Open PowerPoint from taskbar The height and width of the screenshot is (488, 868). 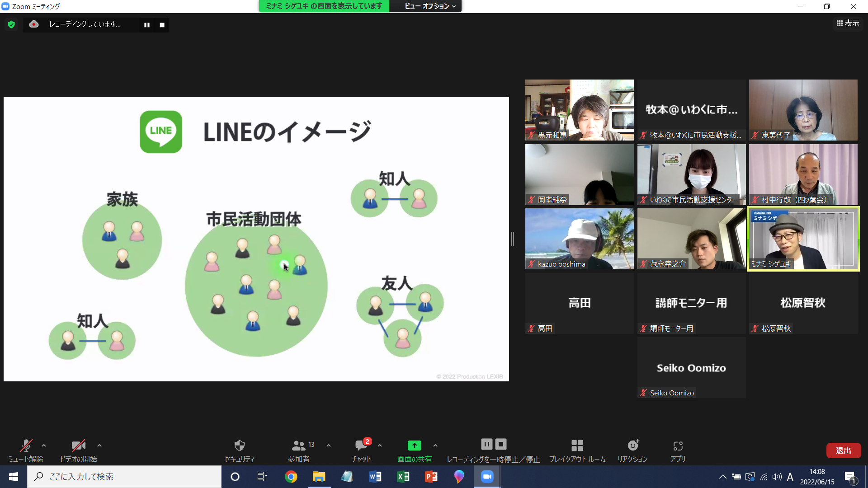point(431,477)
